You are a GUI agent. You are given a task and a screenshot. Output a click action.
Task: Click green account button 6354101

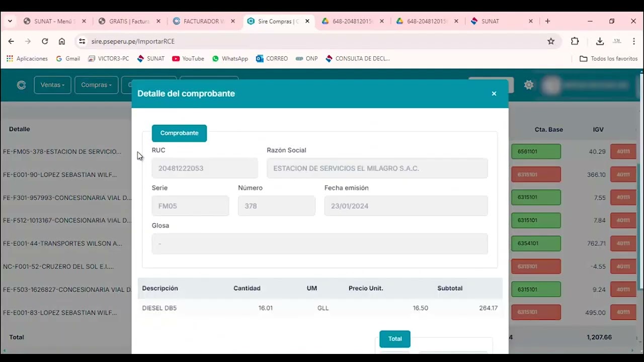[536, 243]
